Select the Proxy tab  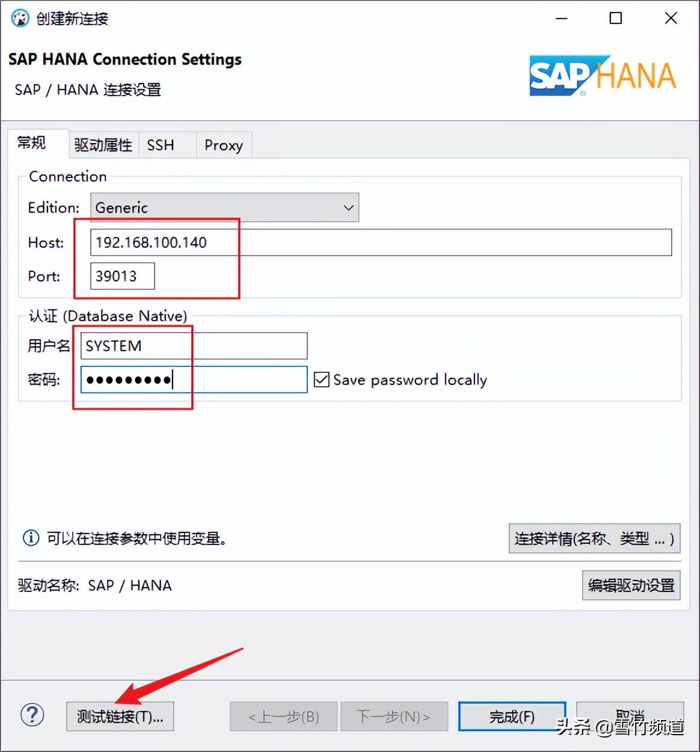tap(223, 145)
